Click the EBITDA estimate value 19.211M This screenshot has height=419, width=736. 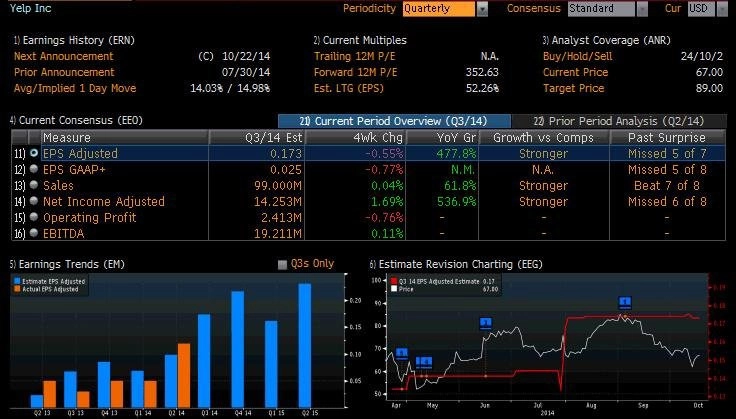[x=278, y=233]
